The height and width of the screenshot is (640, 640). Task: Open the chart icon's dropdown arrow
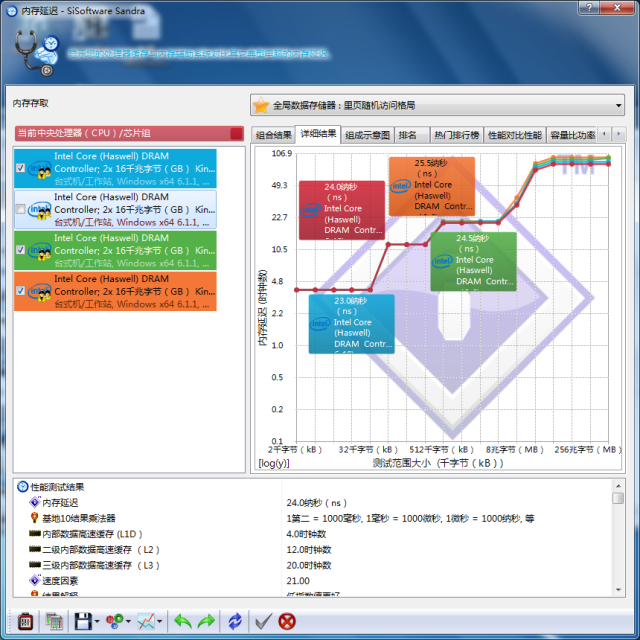tap(160, 622)
